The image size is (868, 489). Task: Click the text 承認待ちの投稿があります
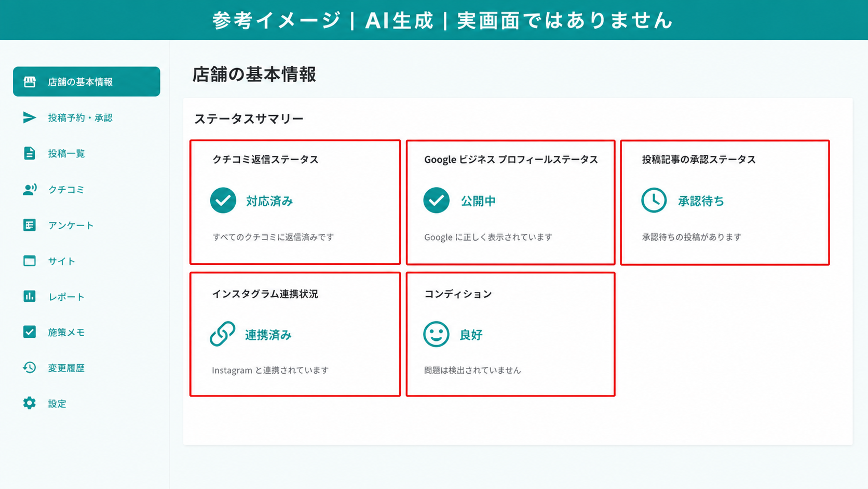691,237
